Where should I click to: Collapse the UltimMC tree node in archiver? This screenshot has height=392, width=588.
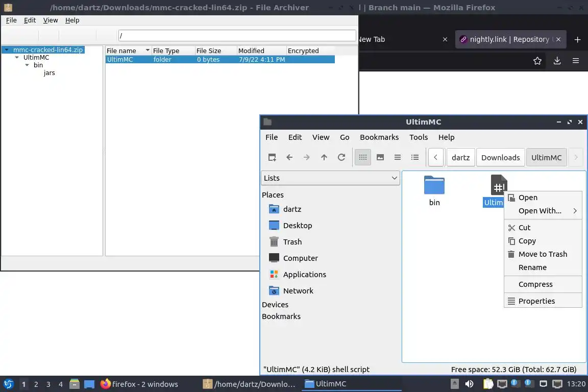(17, 57)
